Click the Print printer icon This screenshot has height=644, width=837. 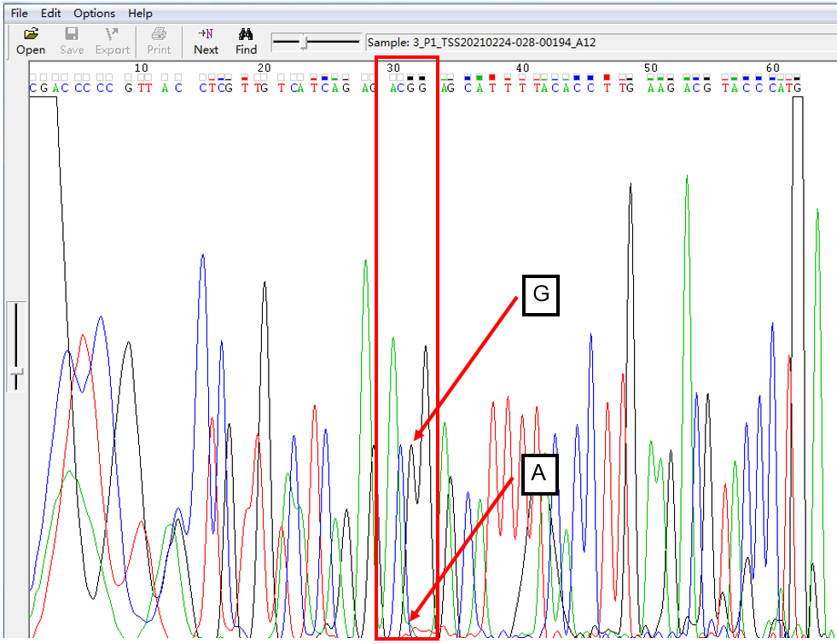click(159, 42)
